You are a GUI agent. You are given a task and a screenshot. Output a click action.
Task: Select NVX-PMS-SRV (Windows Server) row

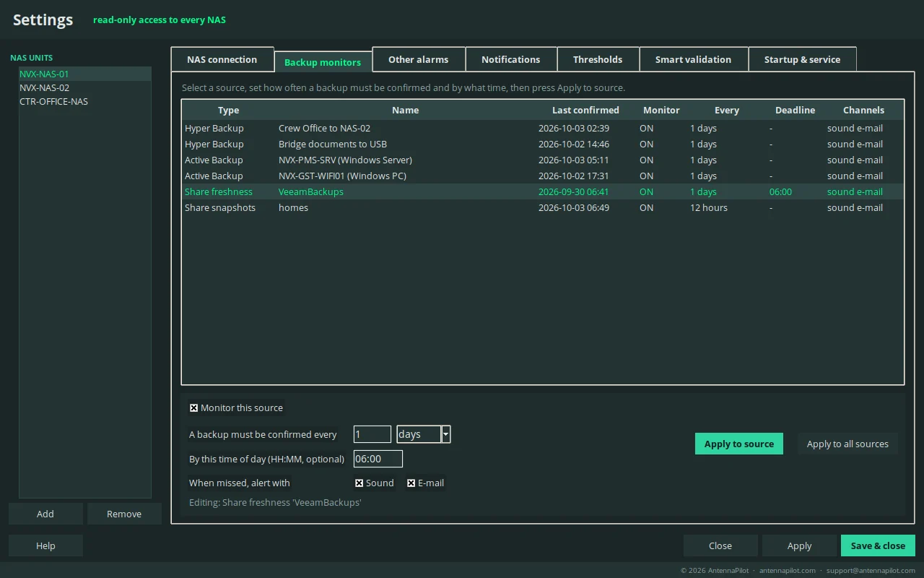point(543,160)
